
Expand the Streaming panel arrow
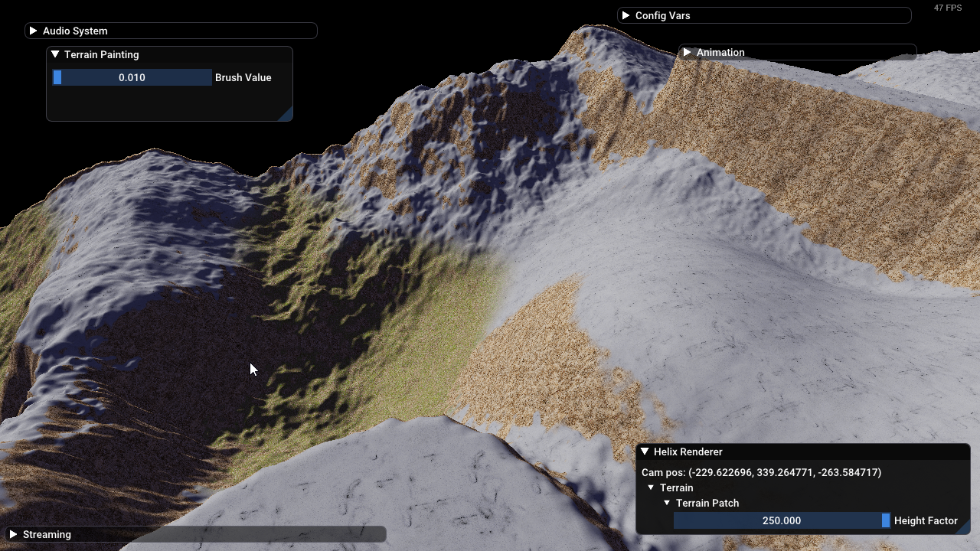coord(13,534)
